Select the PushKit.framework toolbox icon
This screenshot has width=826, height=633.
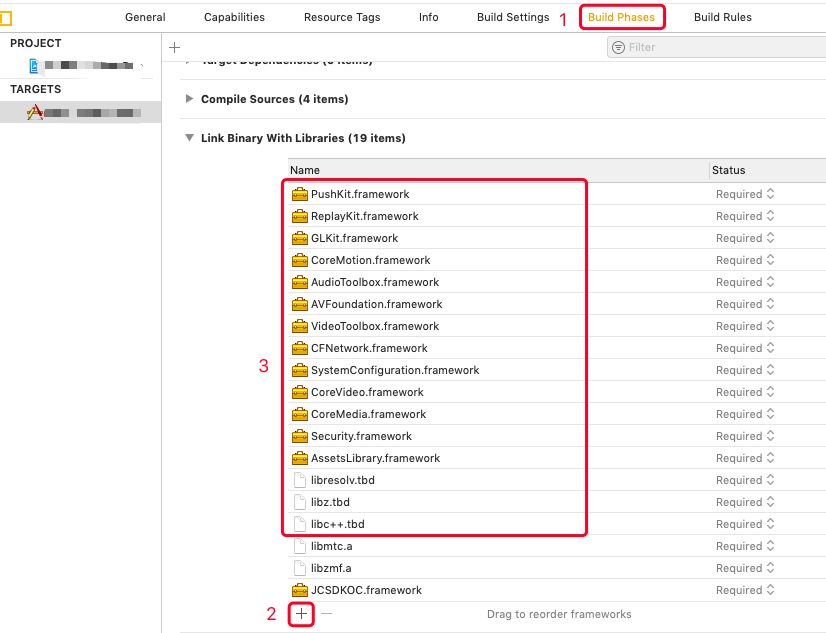point(300,194)
